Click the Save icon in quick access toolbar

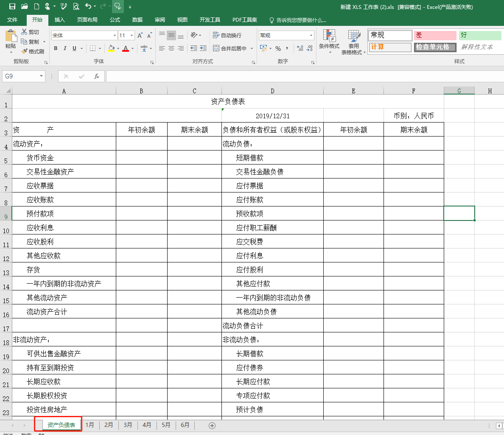(x=12, y=6)
